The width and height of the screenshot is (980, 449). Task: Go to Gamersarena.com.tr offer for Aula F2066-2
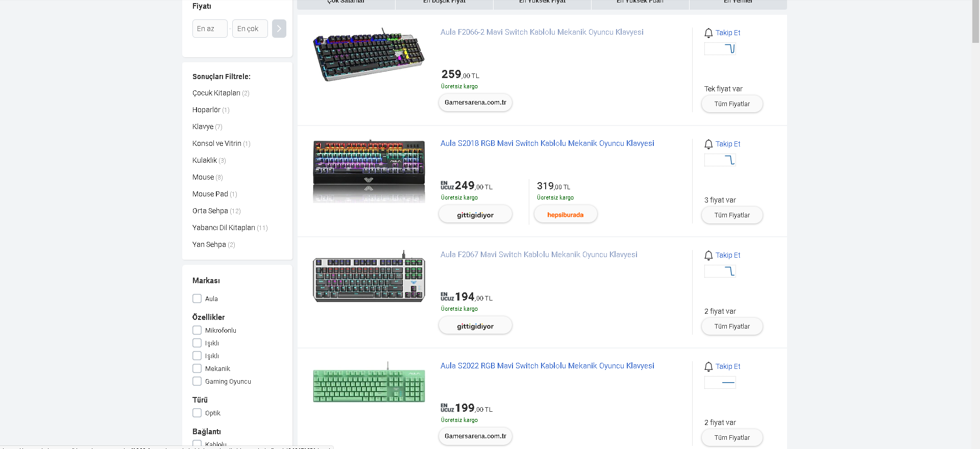pos(475,103)
